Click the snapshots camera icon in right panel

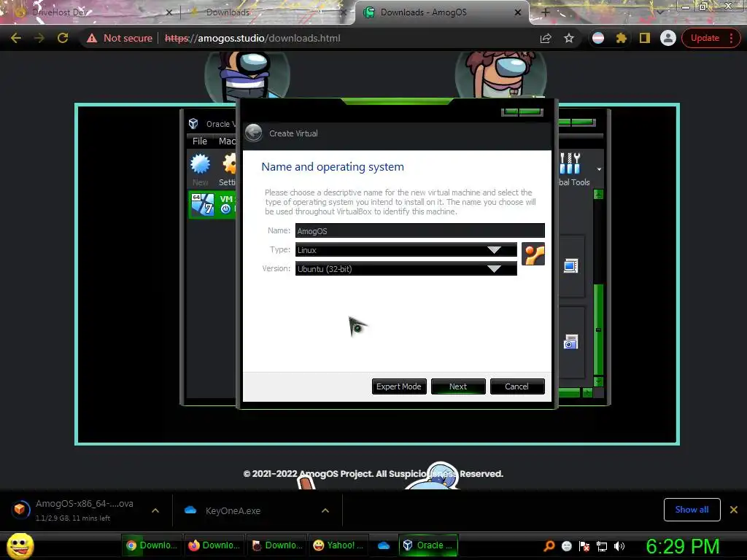point(570,342)
